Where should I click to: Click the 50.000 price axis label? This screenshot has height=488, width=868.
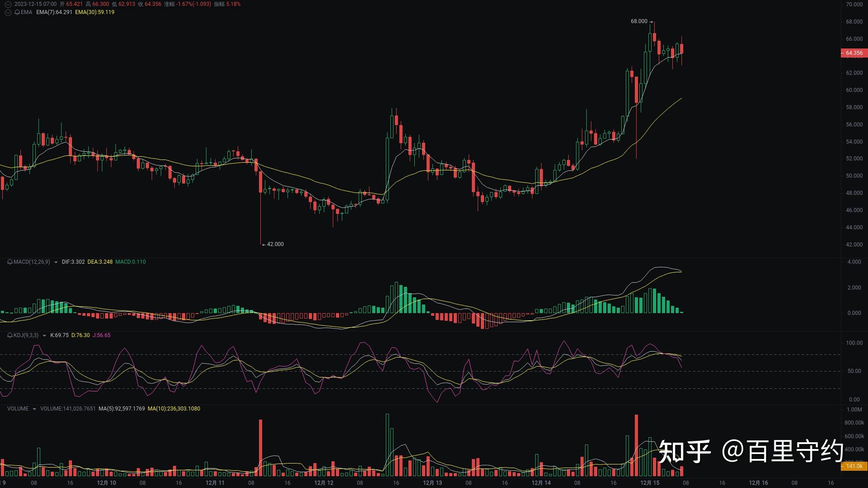pyautogui.click(x=854, y=176)
